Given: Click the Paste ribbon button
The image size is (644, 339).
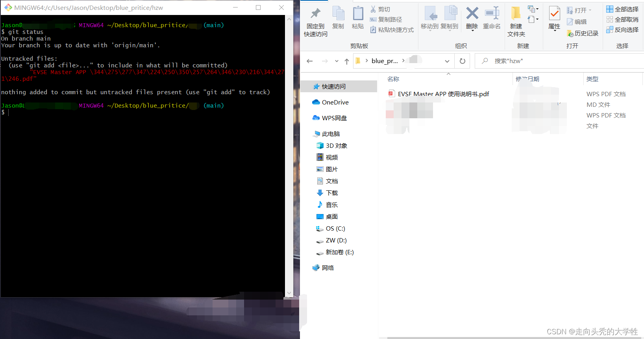Looking at the screenshot, I should pyautogui.click(x=358, y=18).
